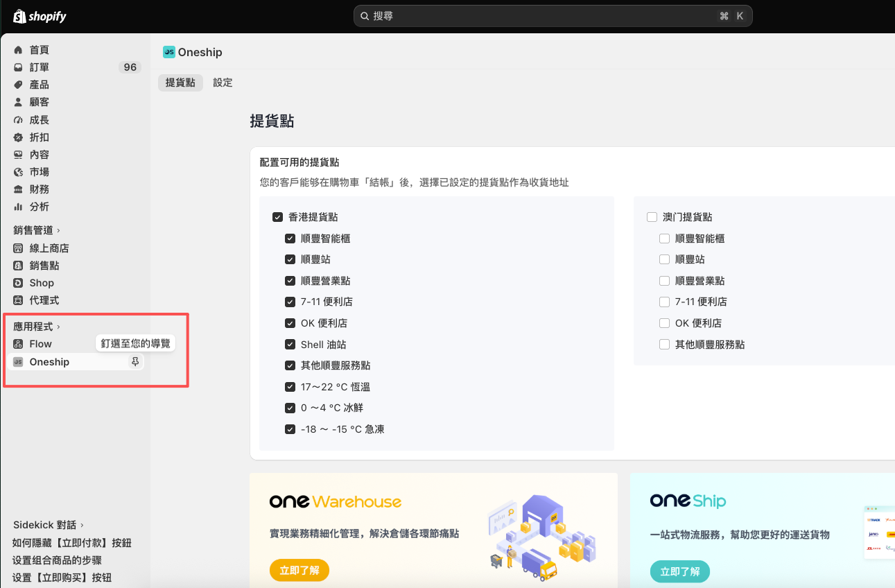895x588 pixels.
Task: Click the 內容 image icon
Action: pyautogui.click(x=18, y=155)
